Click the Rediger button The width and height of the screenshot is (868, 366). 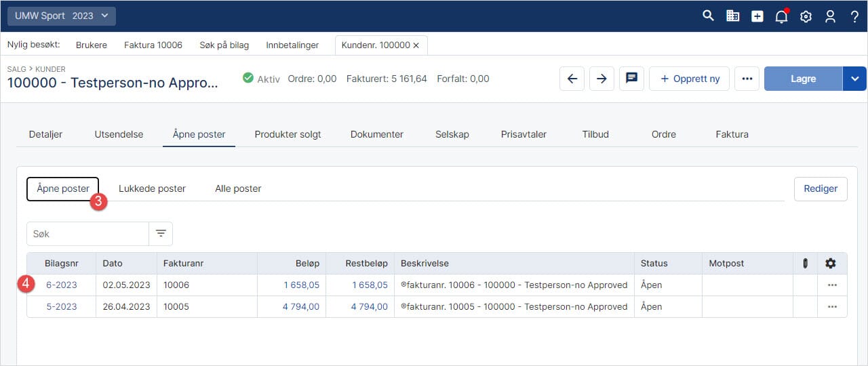(x=821, y=188)
